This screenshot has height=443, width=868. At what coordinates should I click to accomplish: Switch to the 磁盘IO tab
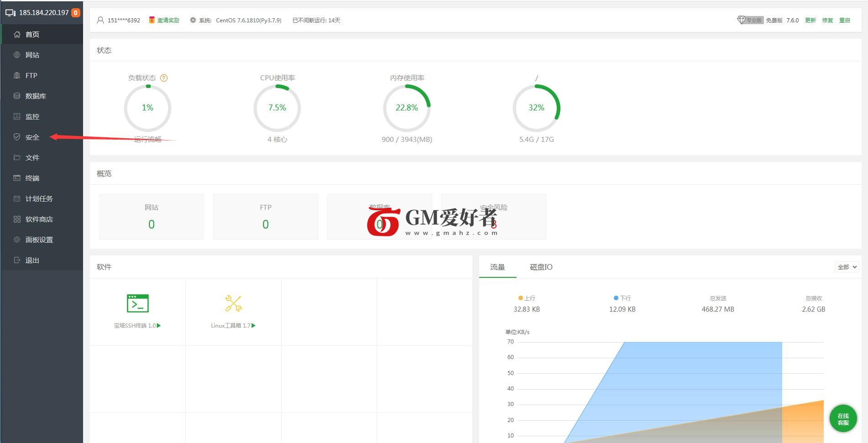pyautogui.click(x=541, y=267)
